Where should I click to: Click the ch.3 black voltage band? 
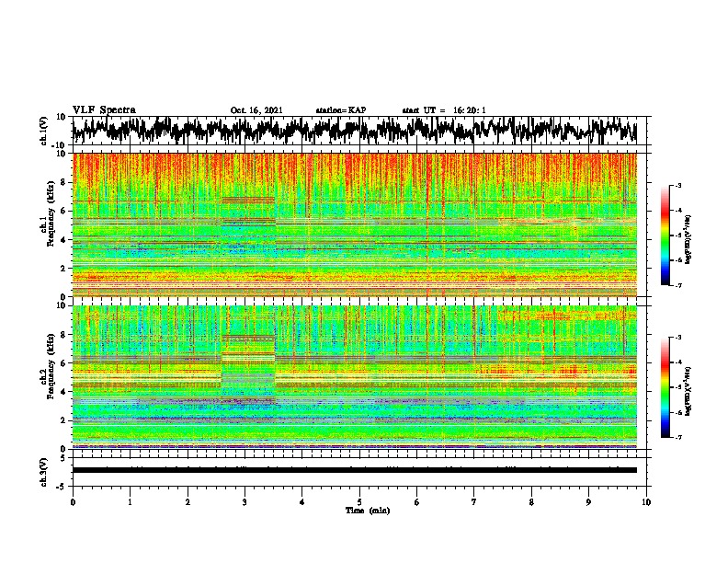click(354, 470)
